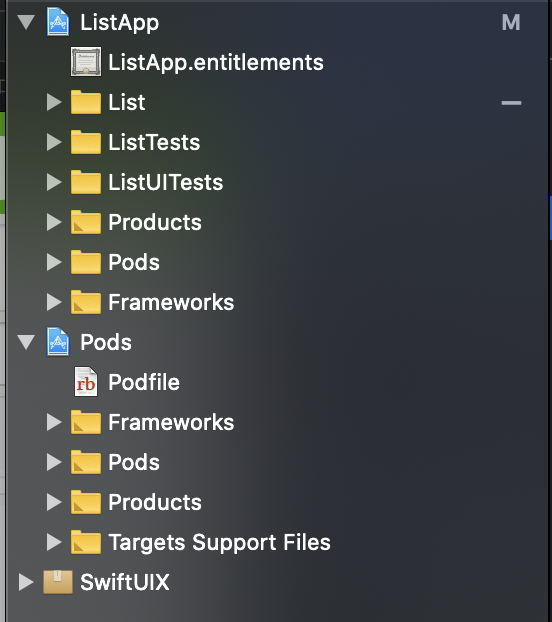The width and height of the screenshot is (552, 622).
Task: Expand the Frameworks folder under ListApp
Action: pyautogui.click(x=54, y=302)
